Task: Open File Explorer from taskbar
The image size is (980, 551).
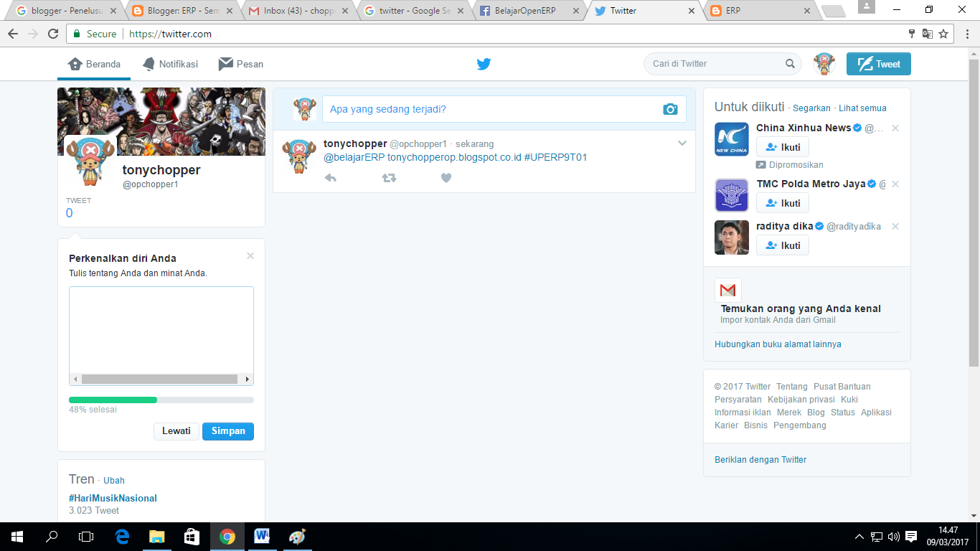Action: 156,537
